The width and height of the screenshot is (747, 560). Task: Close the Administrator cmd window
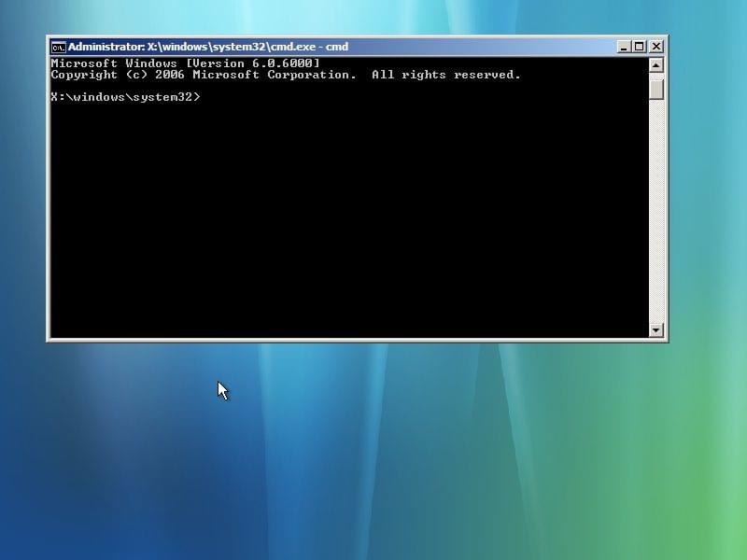(x=656, y=47)
